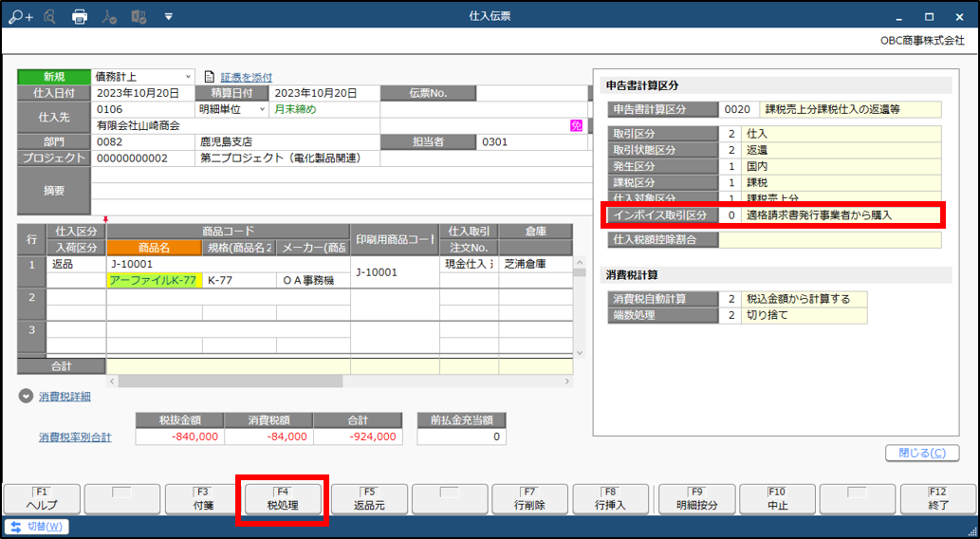980x539 pixels.
Task: Click the 芝浦倉庫 warehouse cell
Action: [535, 265]
